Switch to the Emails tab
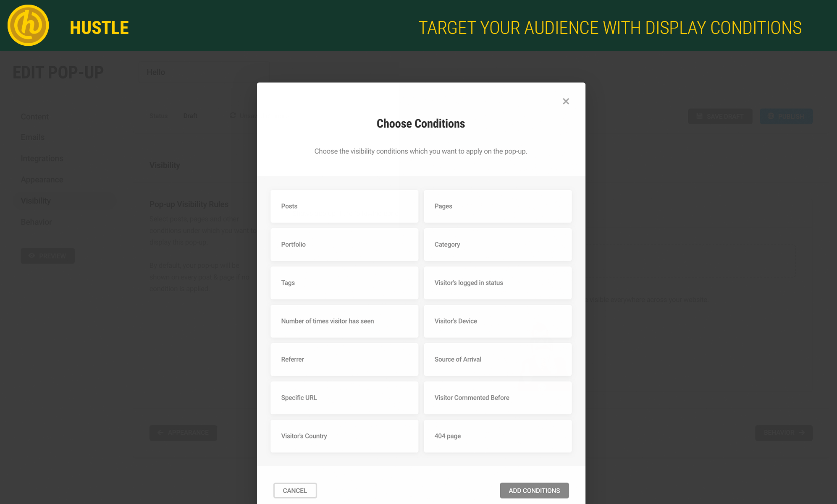Screen dimensions: 837x504 tap(33, 137)
